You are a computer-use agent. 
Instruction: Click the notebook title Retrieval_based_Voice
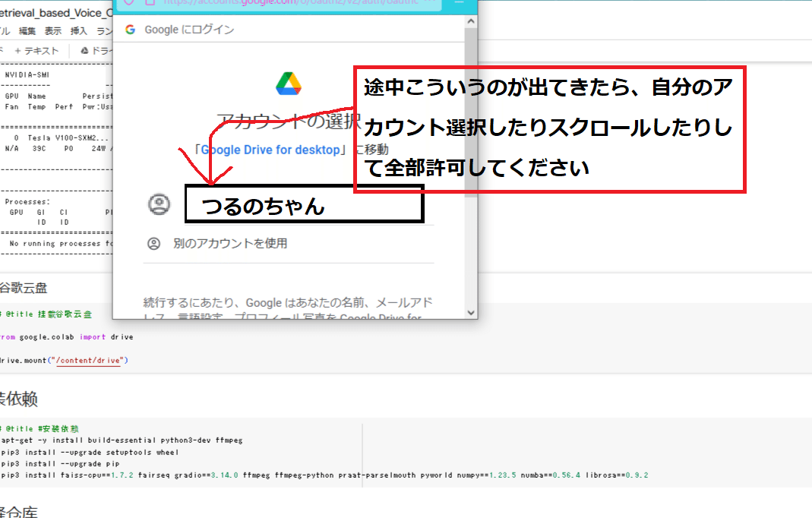[56, 12]
